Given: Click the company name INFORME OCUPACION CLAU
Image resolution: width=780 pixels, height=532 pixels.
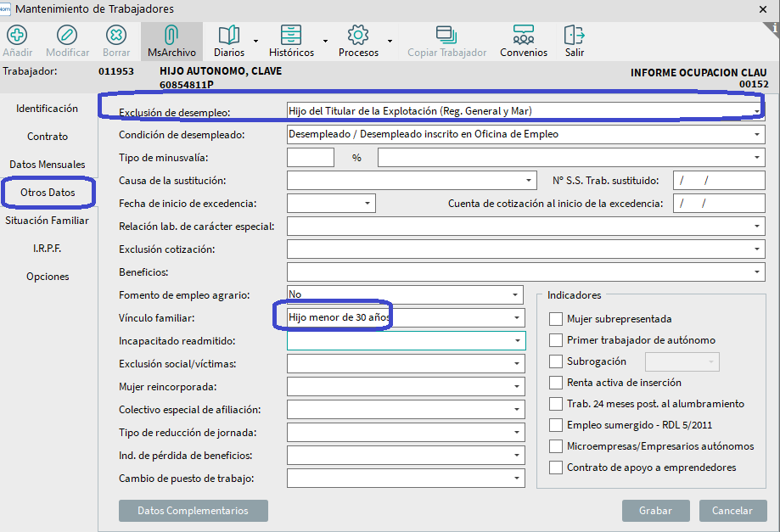Looking at the screenshot, I should point(699,73).
